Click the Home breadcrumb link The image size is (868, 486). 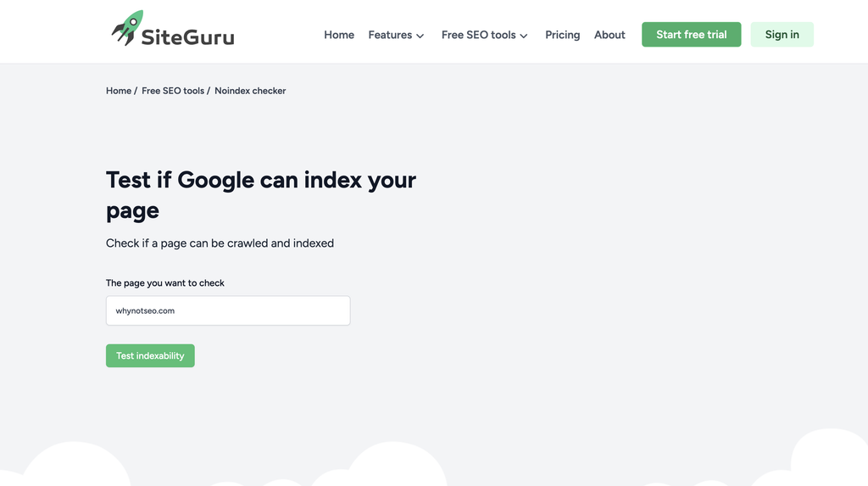click(119, 91)
